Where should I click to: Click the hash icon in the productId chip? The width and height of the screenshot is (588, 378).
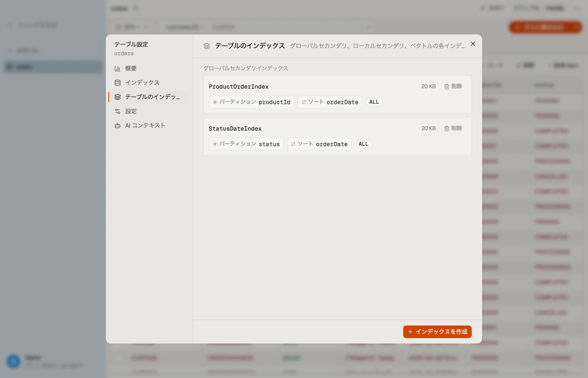[215, 102]
